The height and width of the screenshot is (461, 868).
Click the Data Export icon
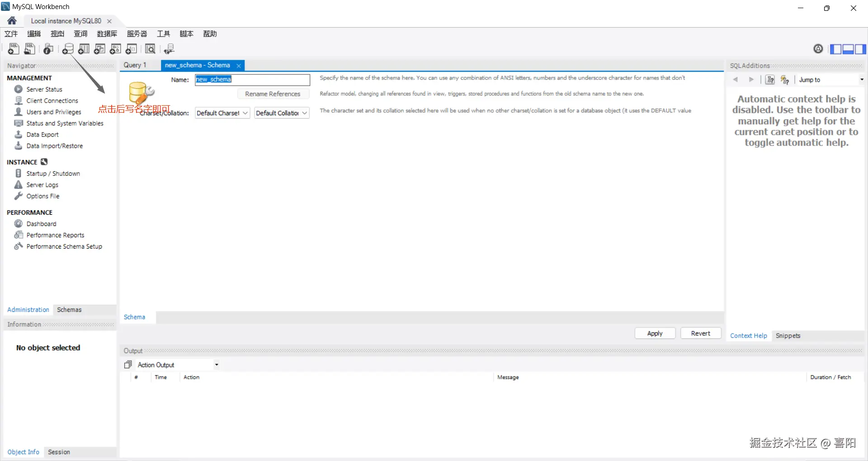tap(19, 134)
